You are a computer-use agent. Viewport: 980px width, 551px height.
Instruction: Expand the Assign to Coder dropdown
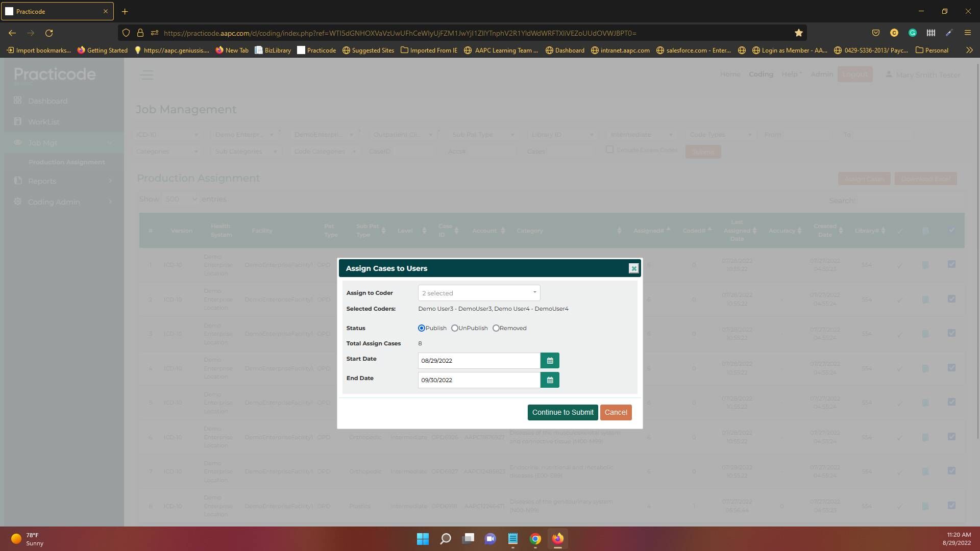click(479, 293)
